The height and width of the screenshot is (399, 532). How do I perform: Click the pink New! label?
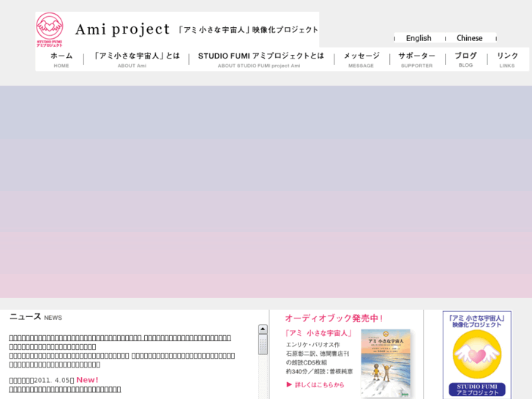coord(87,380)
